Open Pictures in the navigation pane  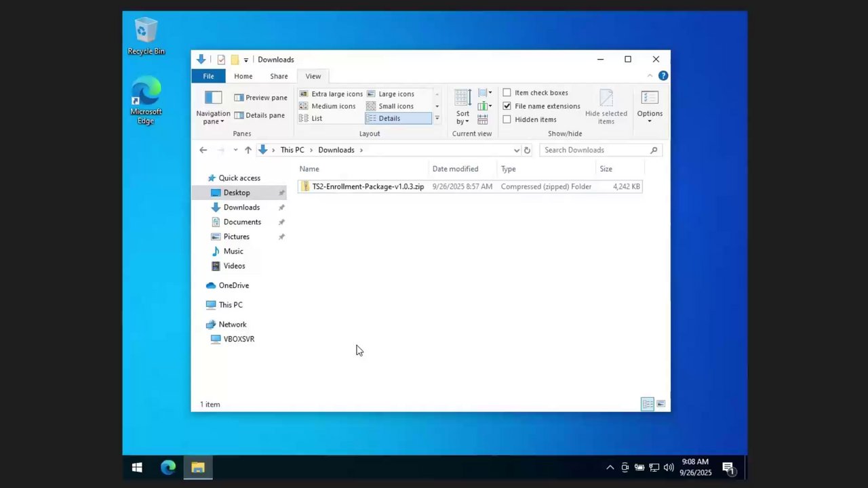pos(237,237)
